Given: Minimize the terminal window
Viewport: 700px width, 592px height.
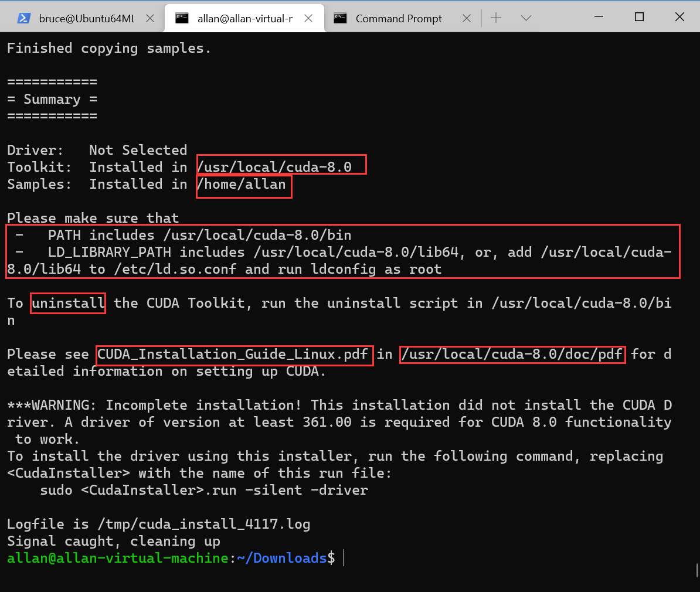Looking at the screenshot, I should [599, 16].
